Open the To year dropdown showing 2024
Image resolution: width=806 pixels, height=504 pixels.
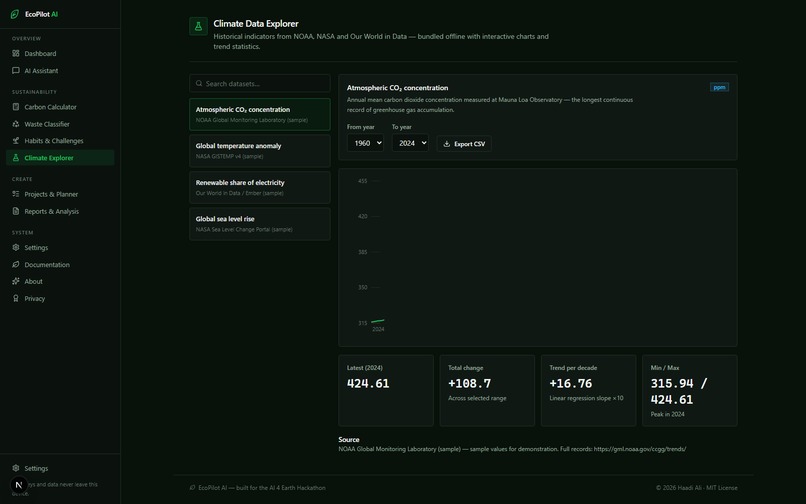tap(410, 143)
